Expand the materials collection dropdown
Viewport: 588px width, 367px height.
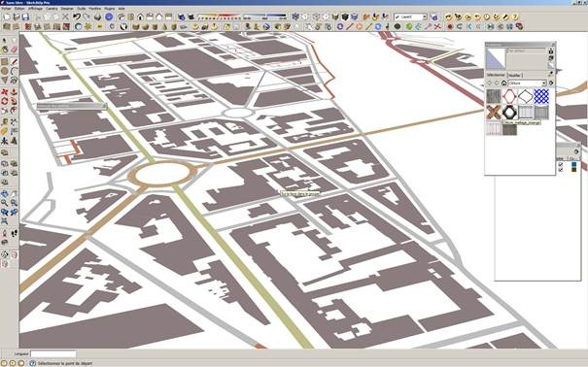pyautogui.click(x=527, y=83)
